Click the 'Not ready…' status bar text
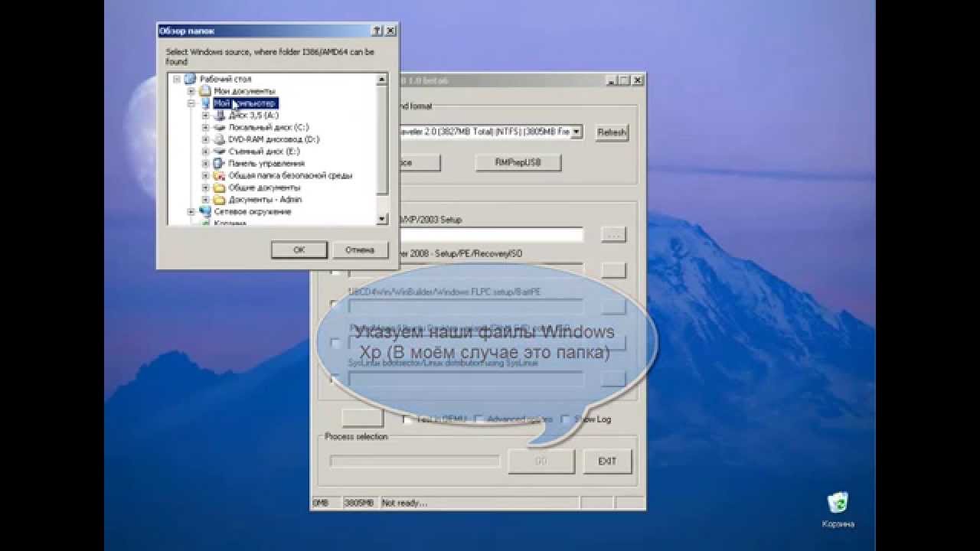 tap(404, 503)
